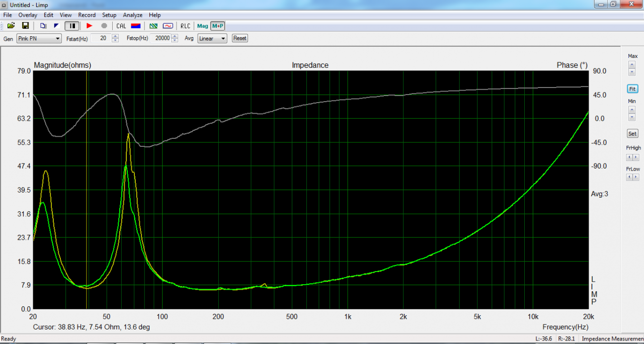Click the gray record circle button

(104, 26)
